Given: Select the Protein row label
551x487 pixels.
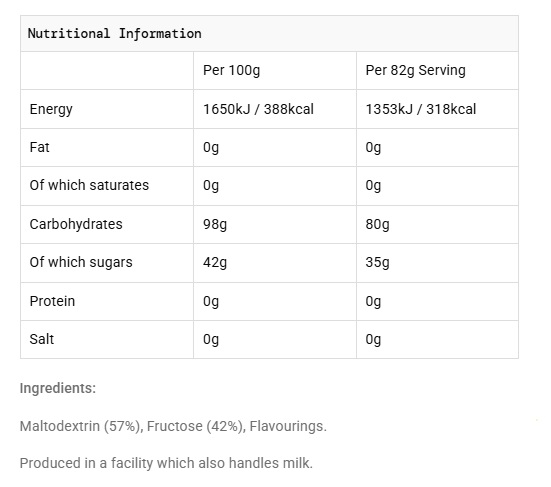Looking at the screenshot, I should pyautogui.click(x=52, y=301).
